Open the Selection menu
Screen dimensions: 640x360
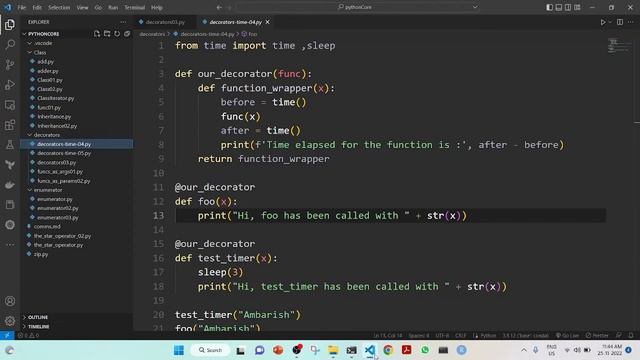[x=59, y=7]
